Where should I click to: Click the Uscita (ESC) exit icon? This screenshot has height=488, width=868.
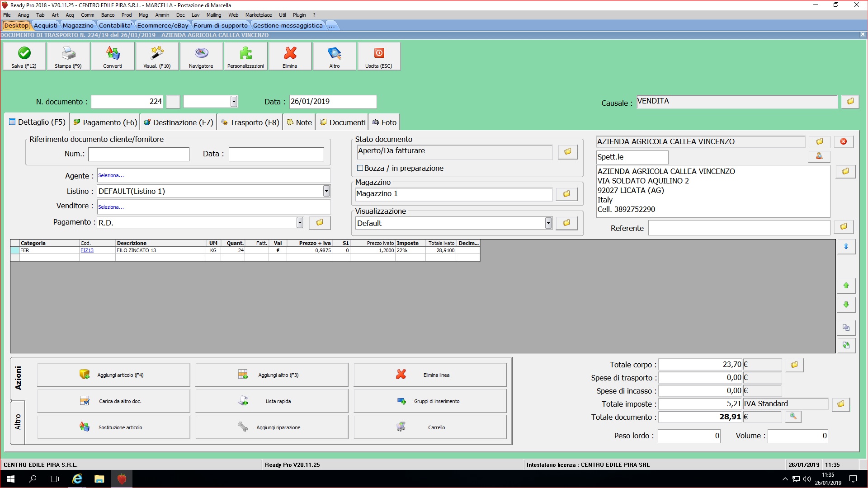click(x=379, y=53)
